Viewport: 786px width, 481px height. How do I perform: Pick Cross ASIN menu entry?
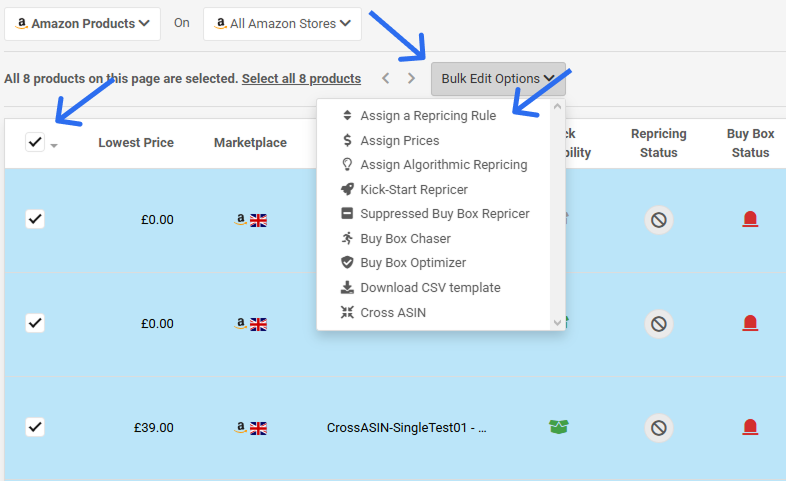[393, 313]
